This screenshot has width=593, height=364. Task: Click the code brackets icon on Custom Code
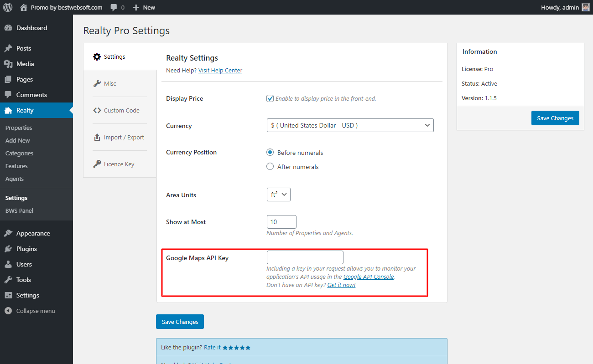pos(97,110)
